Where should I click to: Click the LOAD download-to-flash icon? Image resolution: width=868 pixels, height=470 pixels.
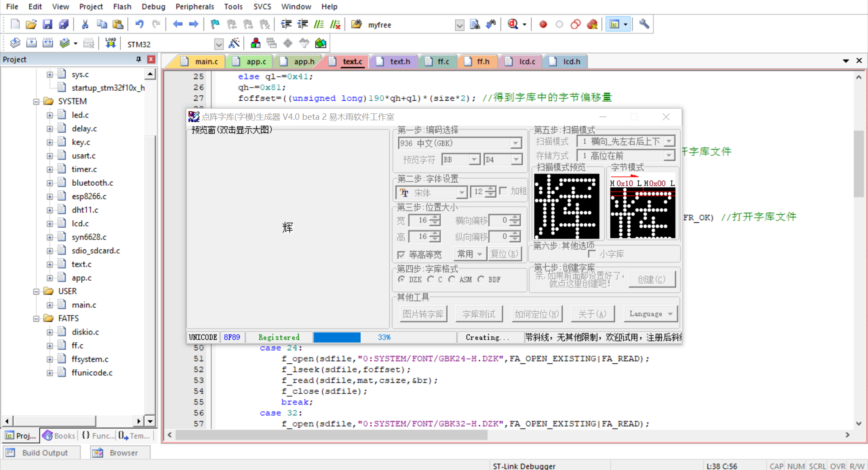coord(110,43)
